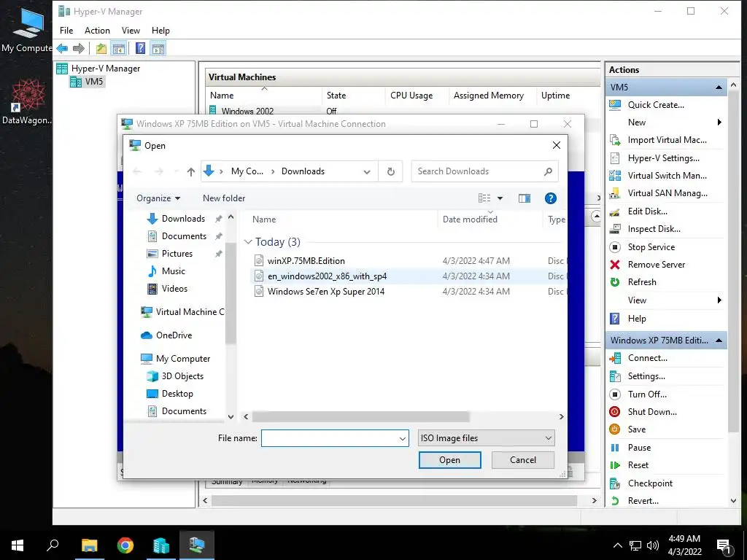The image size is (747, 560).
Task: Open the ISO Image files type dropdown
Action: [x=487, y=438]
